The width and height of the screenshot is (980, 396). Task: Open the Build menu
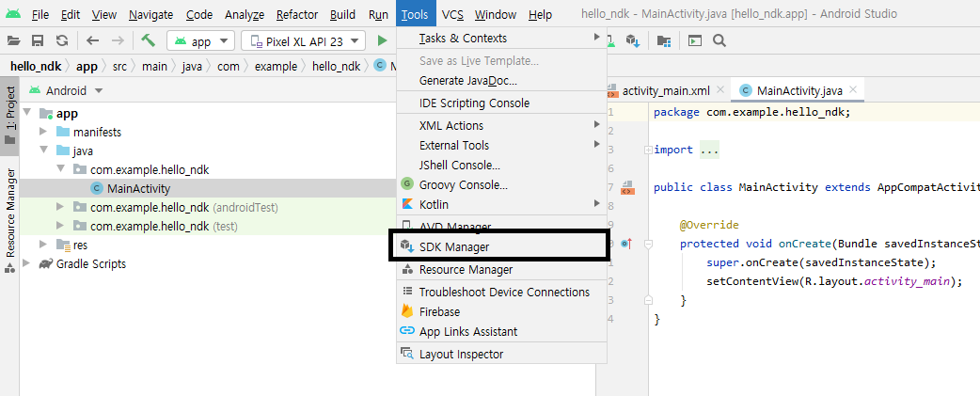coord(342,14)
